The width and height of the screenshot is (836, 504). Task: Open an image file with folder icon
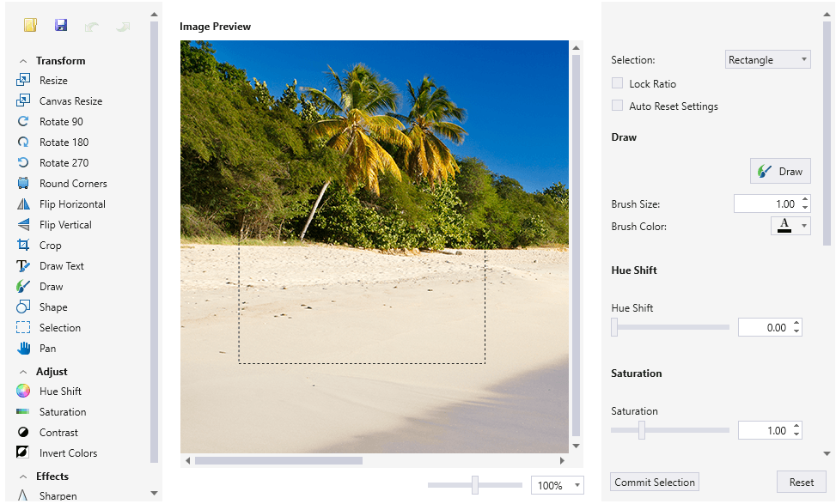click(30, 25)
